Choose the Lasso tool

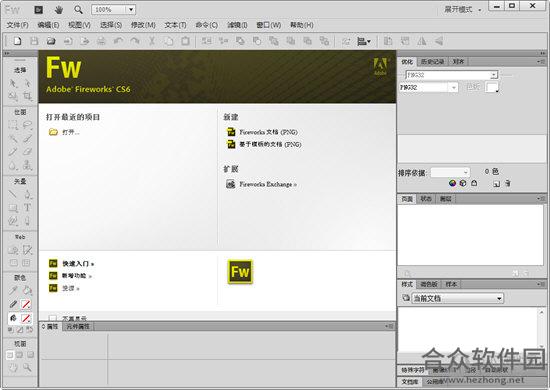click(x=27, y=125)
